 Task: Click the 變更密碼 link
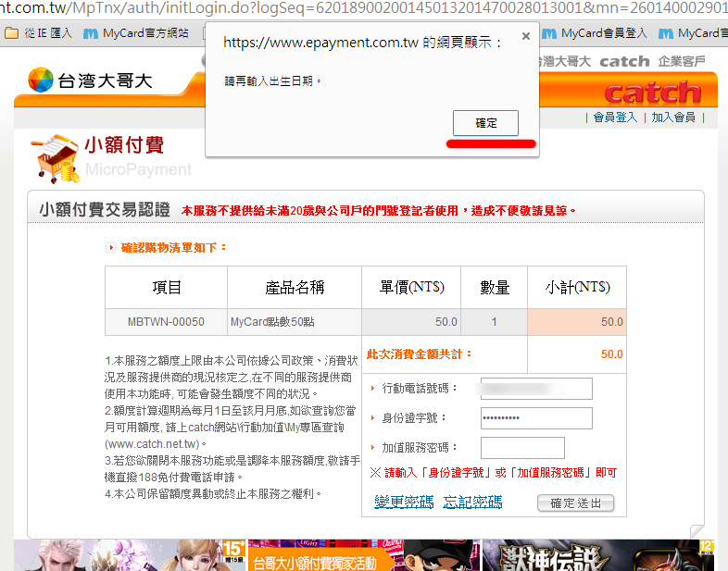point(404,502)
